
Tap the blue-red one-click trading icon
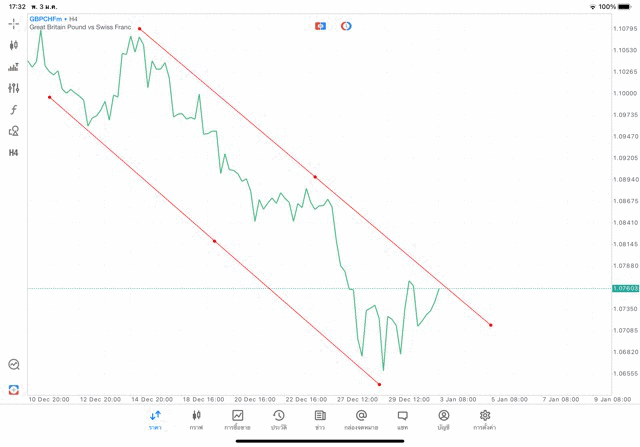(320, 26)
